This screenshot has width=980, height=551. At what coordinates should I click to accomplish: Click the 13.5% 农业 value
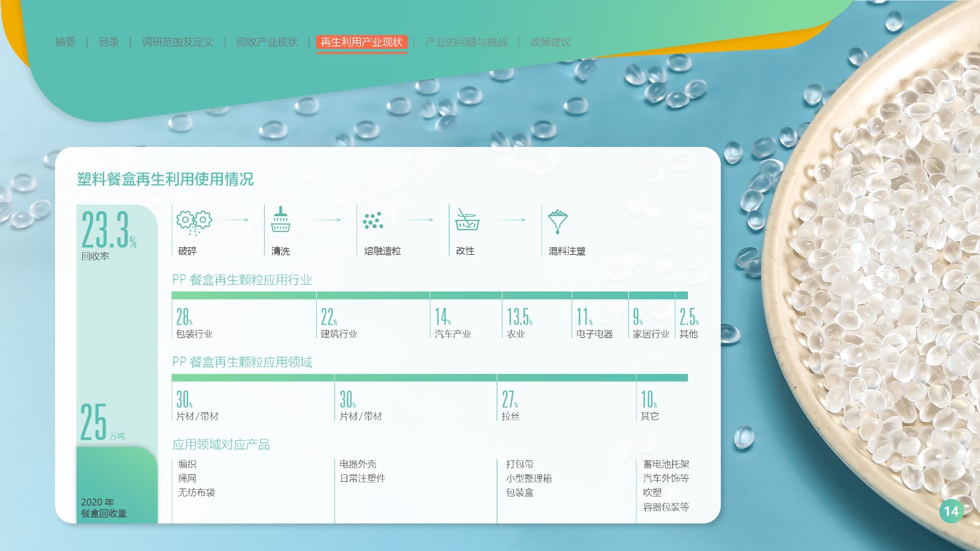pyautogui.click(x=519, y=317)
